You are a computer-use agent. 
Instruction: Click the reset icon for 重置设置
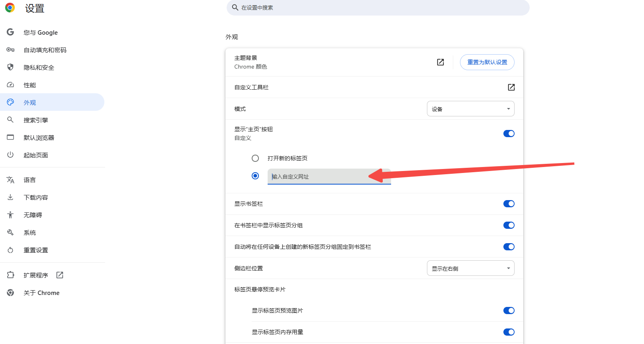[x=10, y=250]
